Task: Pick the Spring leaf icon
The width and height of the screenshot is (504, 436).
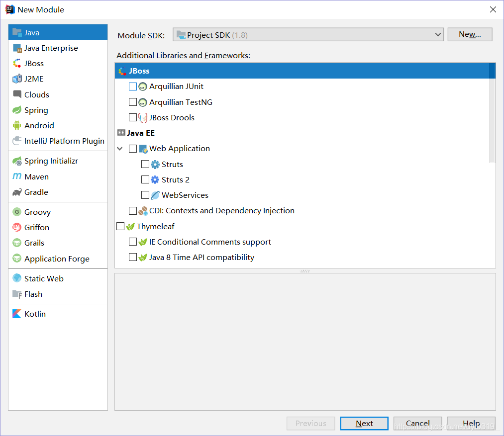Action: (17, 110)
